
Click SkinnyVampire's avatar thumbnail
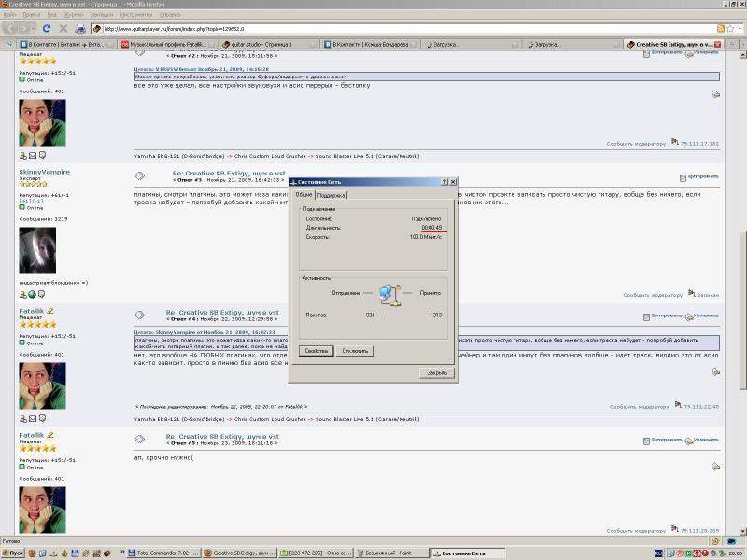tap(37, 250)
